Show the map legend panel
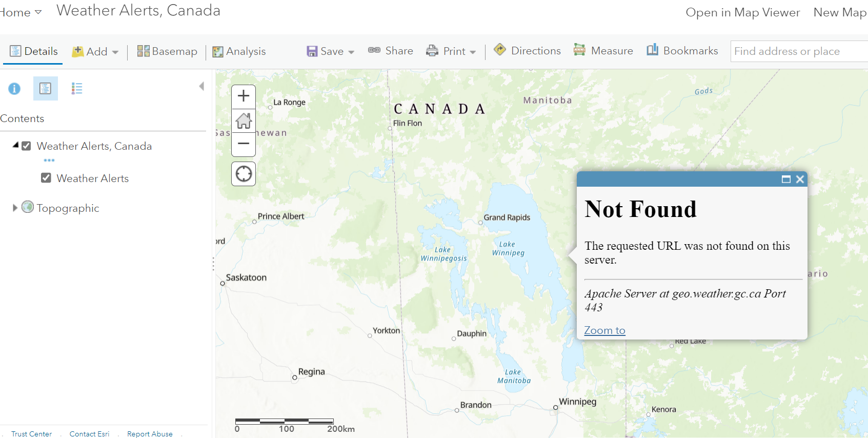The image size is (868, 438). pos(77,89)
